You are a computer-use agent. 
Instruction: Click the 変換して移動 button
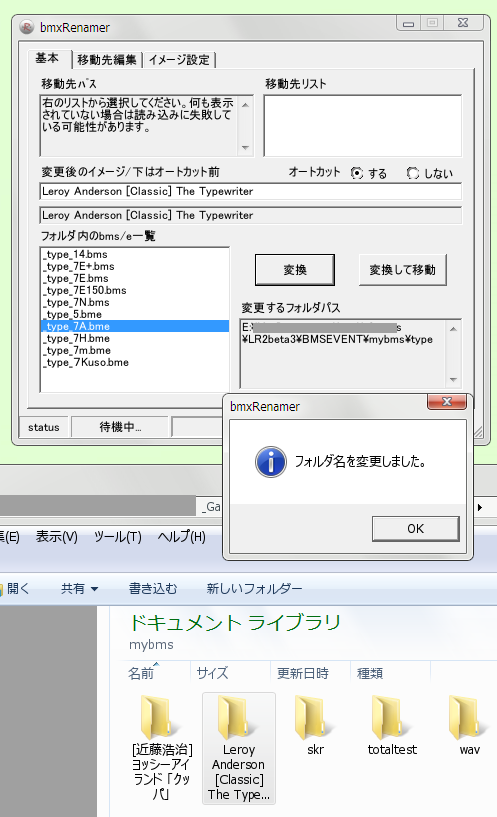(x=402, y=270)
